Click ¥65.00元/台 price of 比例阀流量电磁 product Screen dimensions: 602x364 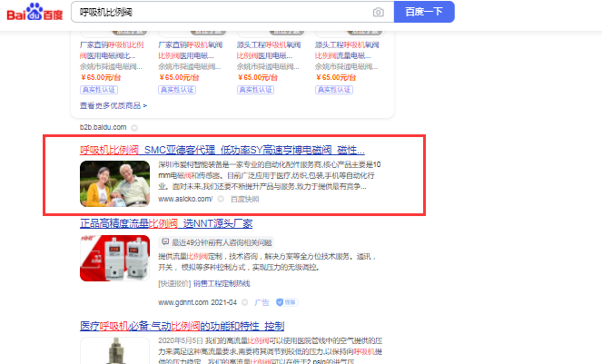tap(336, 77)
